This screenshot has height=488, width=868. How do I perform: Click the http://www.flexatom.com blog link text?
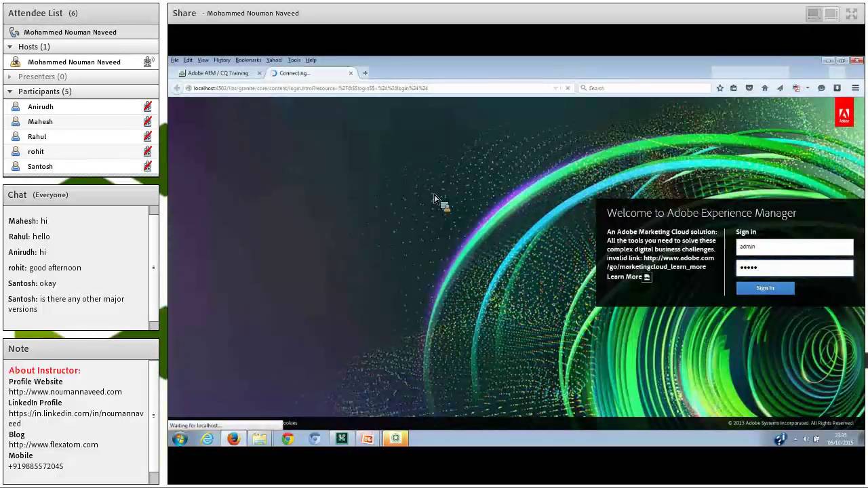[54, 445]
